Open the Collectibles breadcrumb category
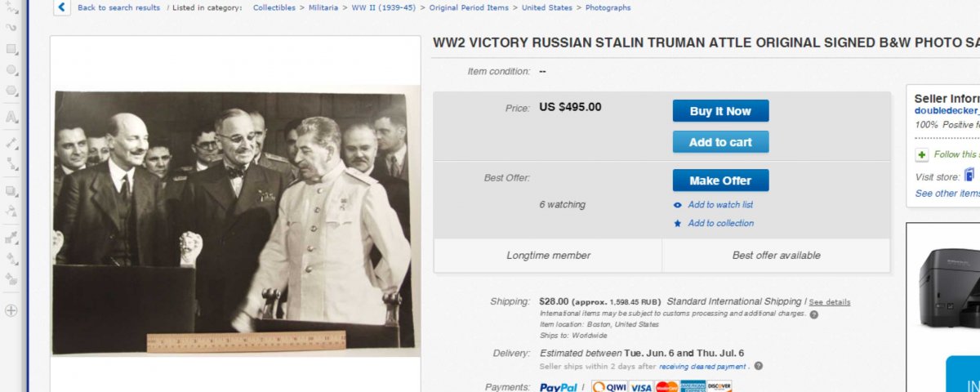 (274, 7)
